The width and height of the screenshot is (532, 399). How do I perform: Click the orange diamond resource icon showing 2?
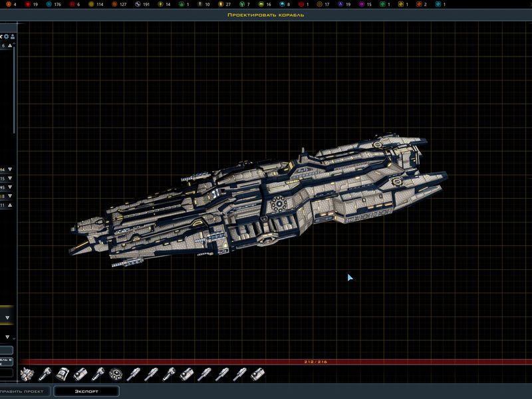(x=419, y=5)
